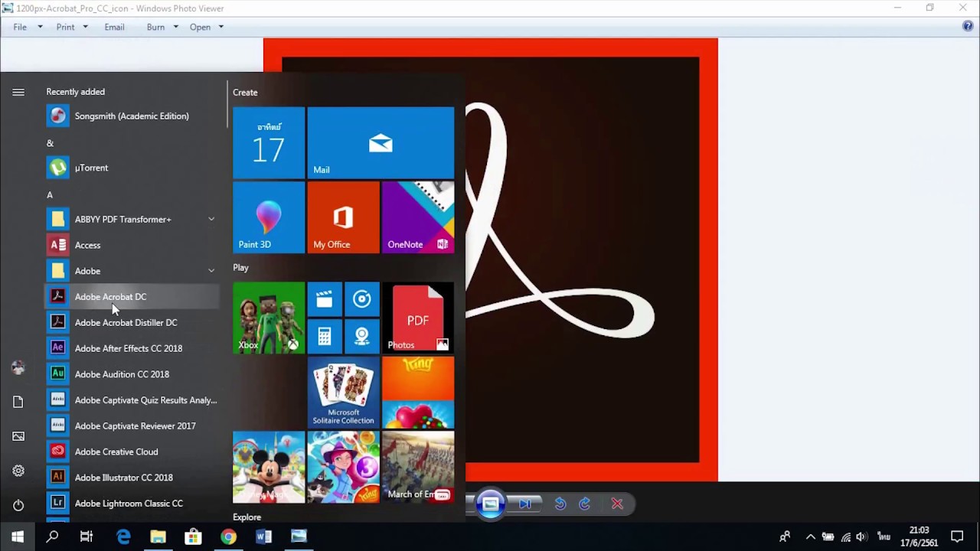Open Task View on the taskbar

[x=87, y=536]
